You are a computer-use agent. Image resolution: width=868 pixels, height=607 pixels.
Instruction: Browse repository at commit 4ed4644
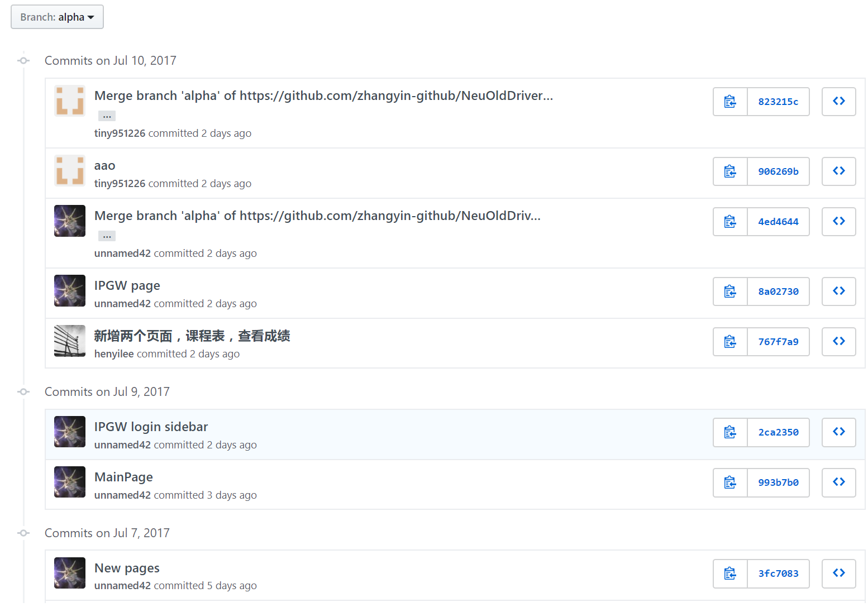839,222
